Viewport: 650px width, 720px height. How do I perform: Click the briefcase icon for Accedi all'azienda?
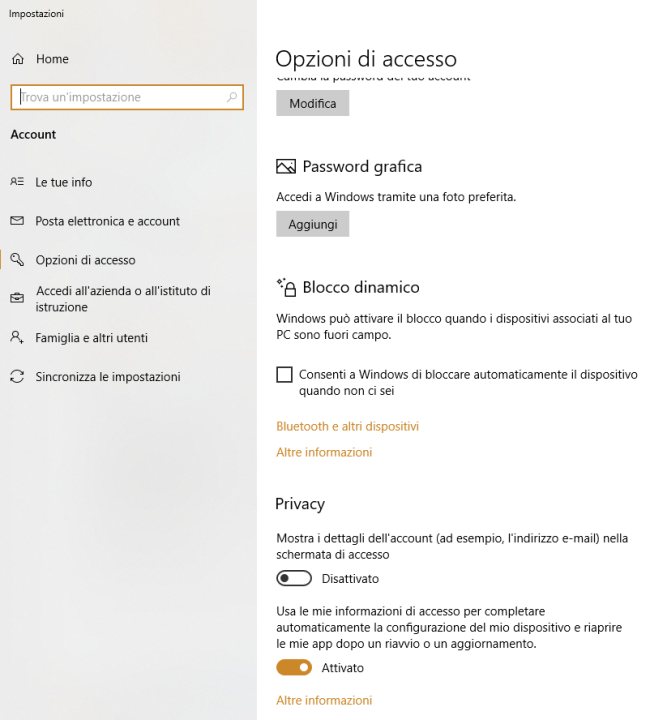(x=17, y=298)
